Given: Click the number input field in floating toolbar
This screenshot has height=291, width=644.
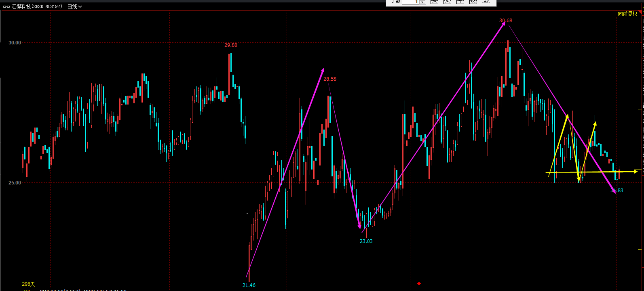Looking at the screenshot, I should pyautogui.click(x=410, y=2).
